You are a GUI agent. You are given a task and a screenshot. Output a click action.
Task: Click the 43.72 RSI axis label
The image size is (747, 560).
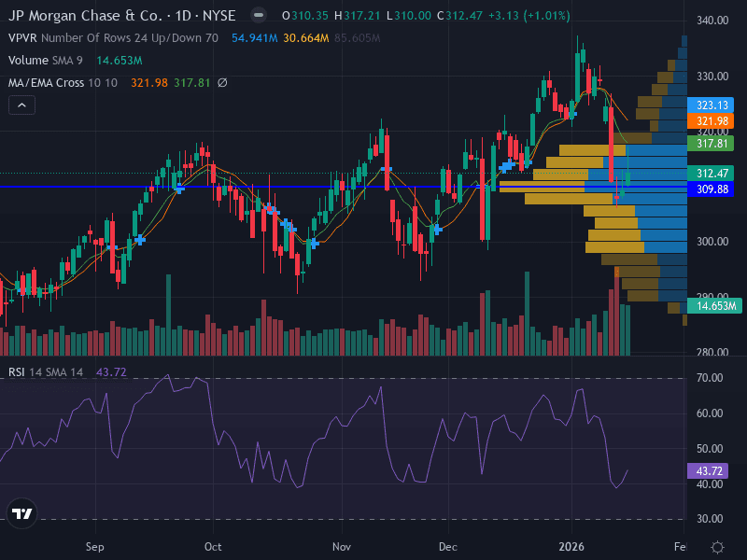click(x=708, y=471)
